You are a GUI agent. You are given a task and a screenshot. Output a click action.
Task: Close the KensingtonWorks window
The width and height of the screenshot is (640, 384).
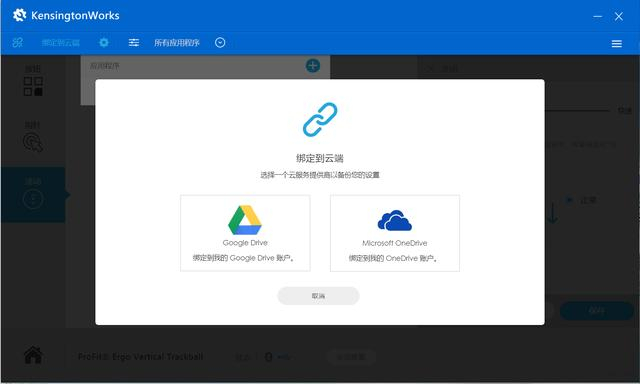coord(619,16)
